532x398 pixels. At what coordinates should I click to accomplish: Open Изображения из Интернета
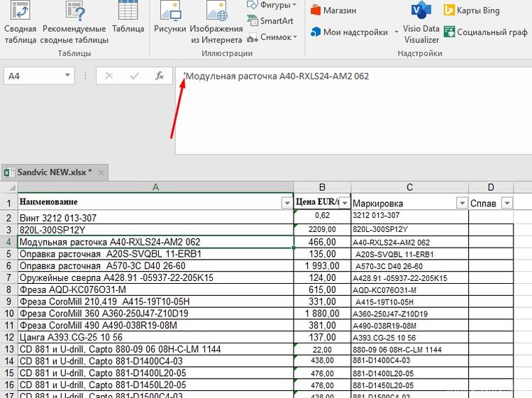[x=216, y=22]
